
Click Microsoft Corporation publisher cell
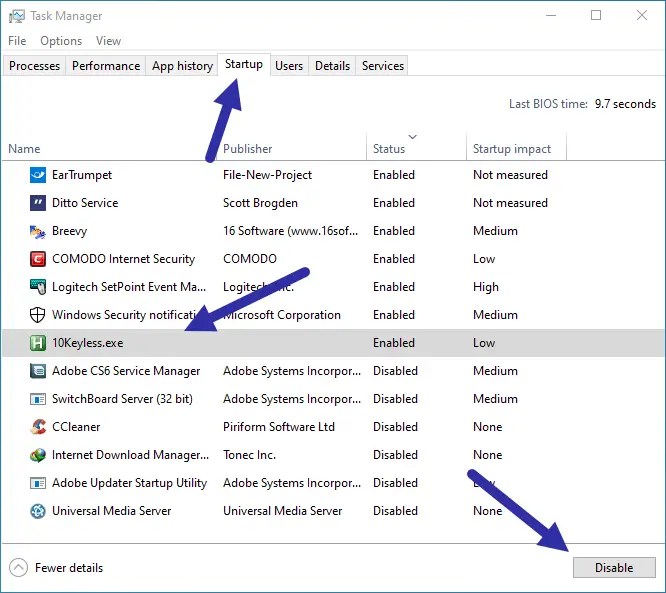282,315
